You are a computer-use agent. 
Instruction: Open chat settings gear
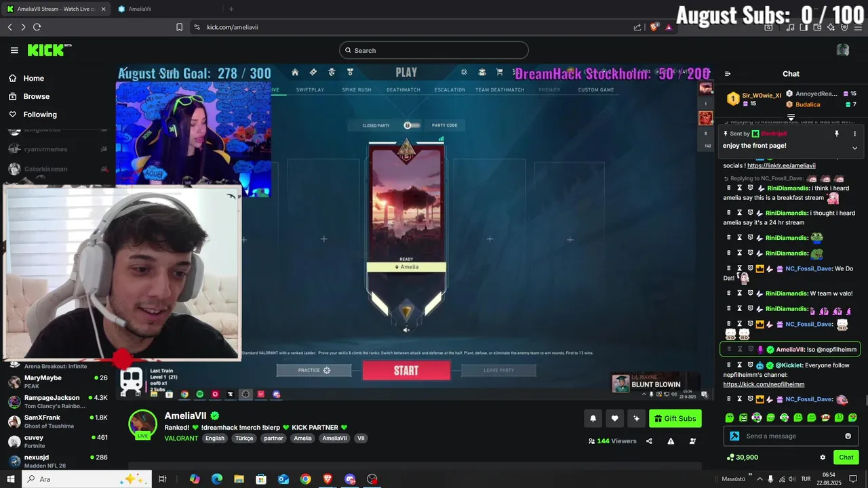(x=823, y=457)
